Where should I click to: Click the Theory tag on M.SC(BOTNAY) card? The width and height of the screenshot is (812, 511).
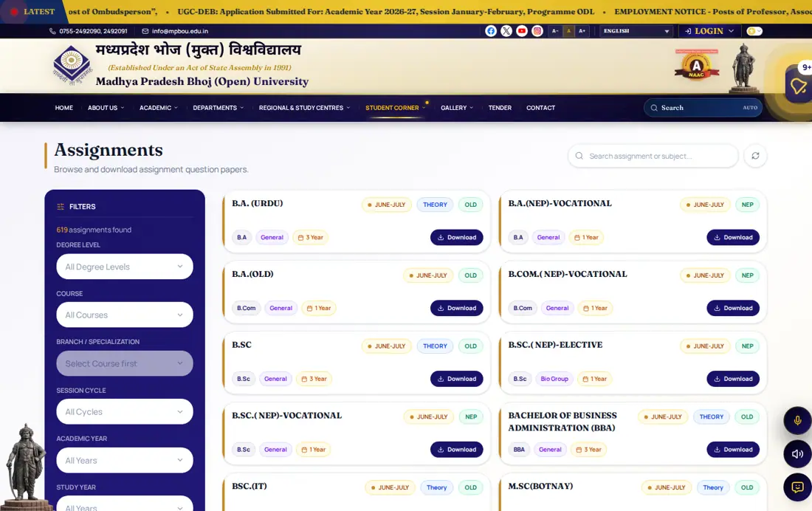712,487
